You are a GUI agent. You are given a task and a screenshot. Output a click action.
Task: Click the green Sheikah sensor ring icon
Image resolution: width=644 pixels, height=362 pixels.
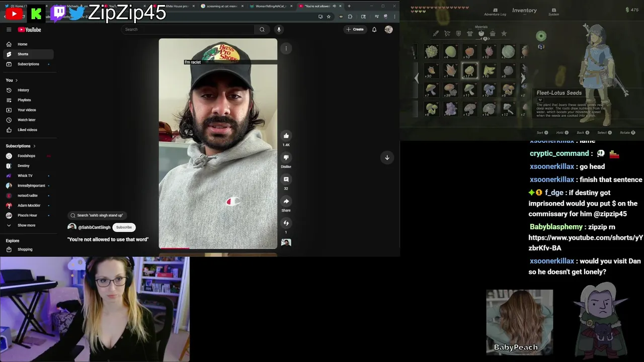(x=541, y=36)
